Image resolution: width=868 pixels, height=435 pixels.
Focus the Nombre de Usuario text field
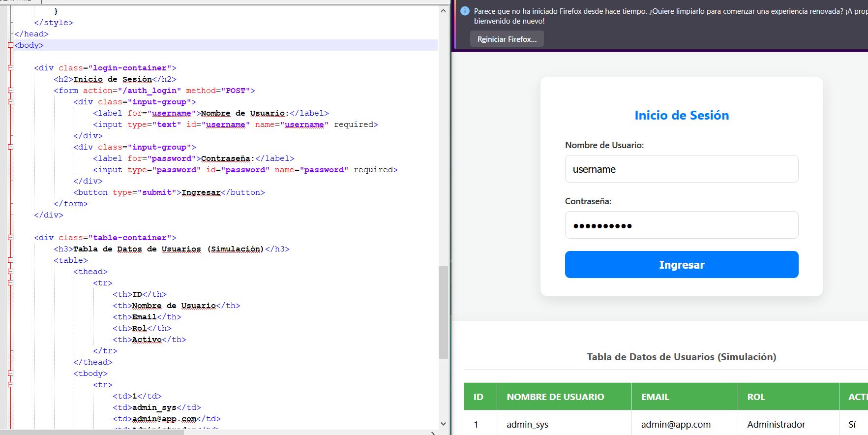(x=681, y=169)
